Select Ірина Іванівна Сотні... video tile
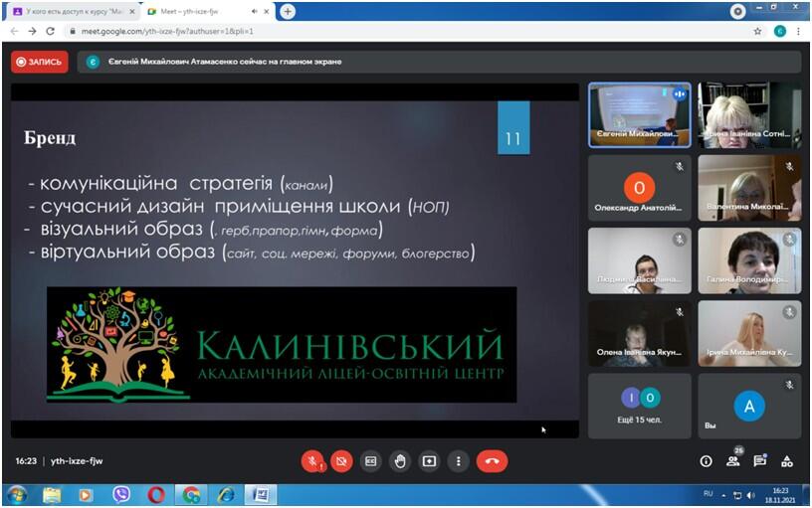Image resolution: width=812 pixels, height=508 pixels. [x=749, y=115]
